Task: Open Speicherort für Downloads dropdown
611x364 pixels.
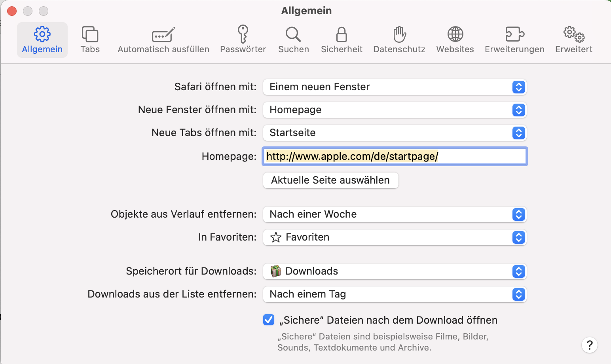Action: (x=395, y=271)
